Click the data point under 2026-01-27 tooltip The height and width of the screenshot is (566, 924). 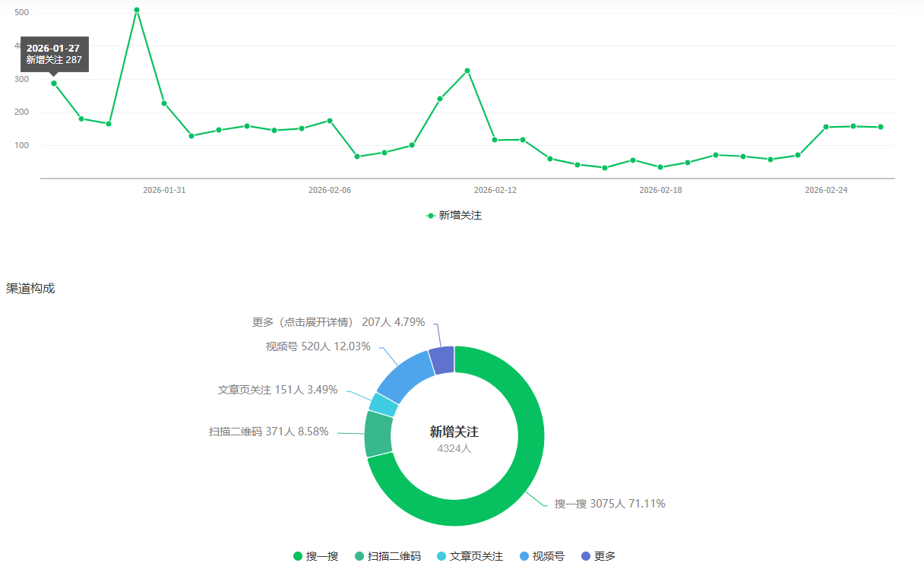(54, 83)
